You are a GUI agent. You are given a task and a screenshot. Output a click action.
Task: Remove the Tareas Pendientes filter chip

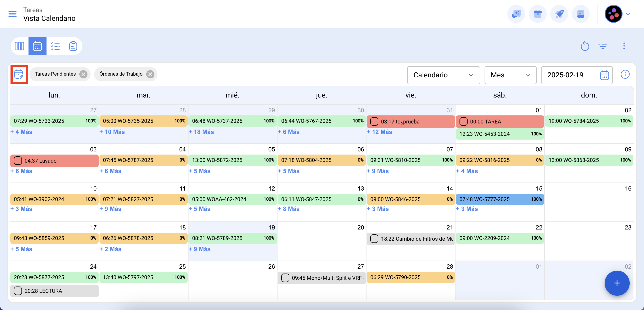tap(83, 74)
